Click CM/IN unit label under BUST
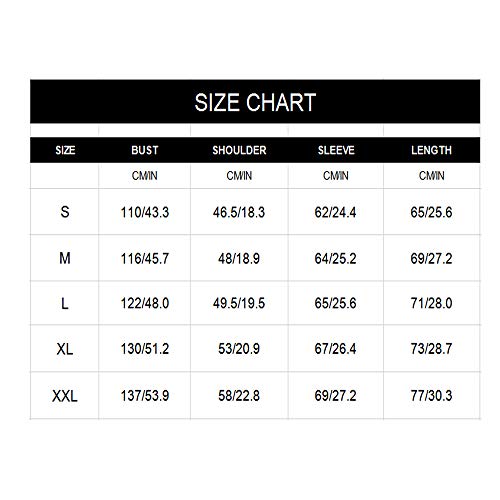Screen dimensions: 500x500 point(145,176)
